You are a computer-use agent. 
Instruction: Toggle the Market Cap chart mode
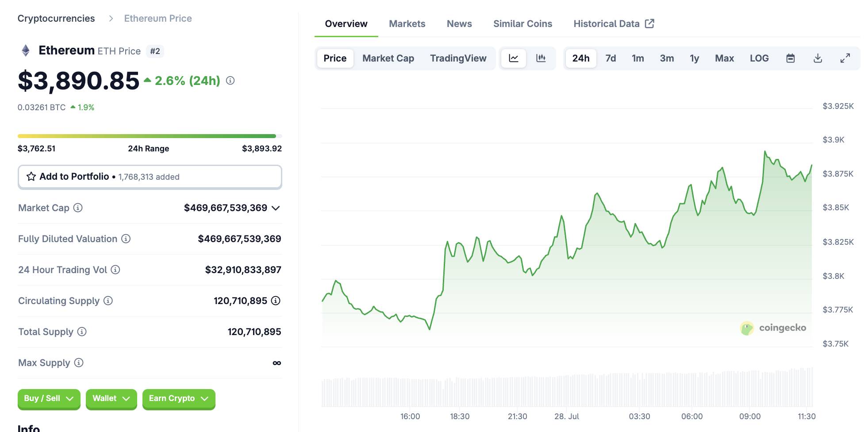(x=388, y=58)
